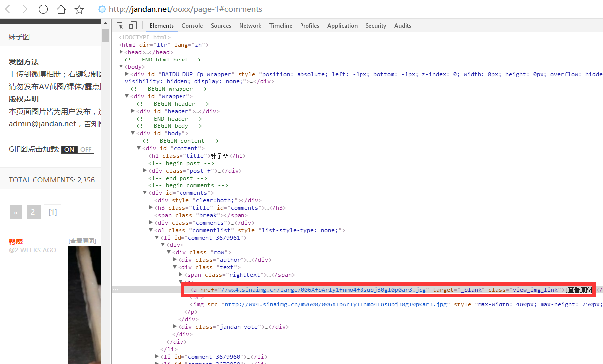Expand the div class="jandan-vote" node
This screenshot has width=603, height=364.
(x=175, y=327)
